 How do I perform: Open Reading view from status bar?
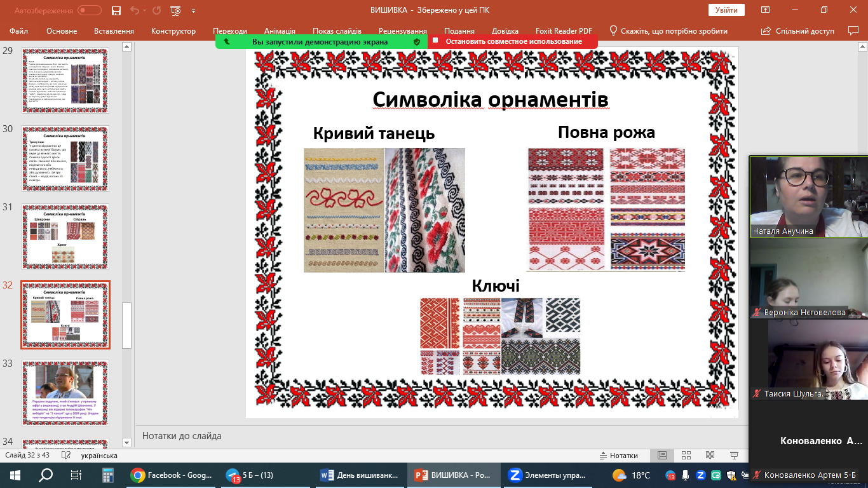click(x=710, y=456)
